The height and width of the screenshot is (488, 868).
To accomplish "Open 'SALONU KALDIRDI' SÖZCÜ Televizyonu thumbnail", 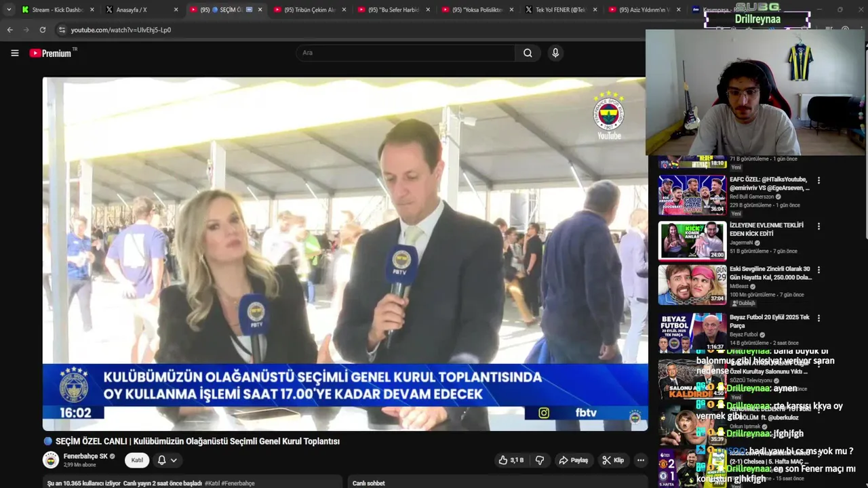I will [x=692, y=380].
